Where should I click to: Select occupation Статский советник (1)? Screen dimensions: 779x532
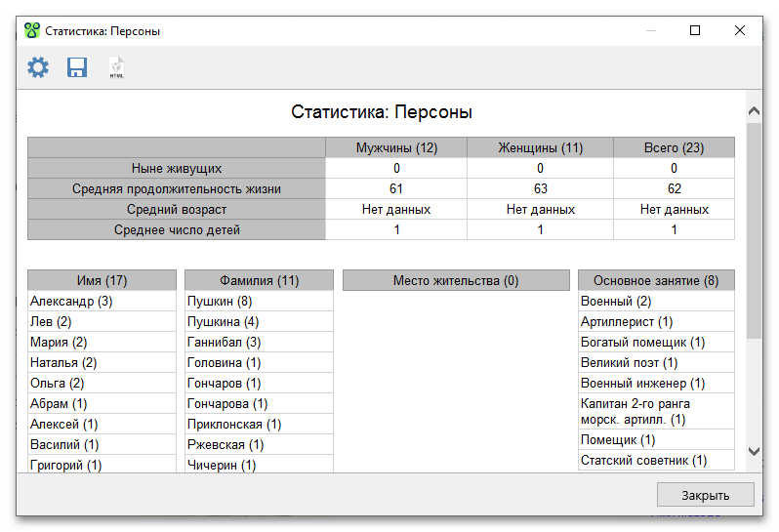coord(656,460)
